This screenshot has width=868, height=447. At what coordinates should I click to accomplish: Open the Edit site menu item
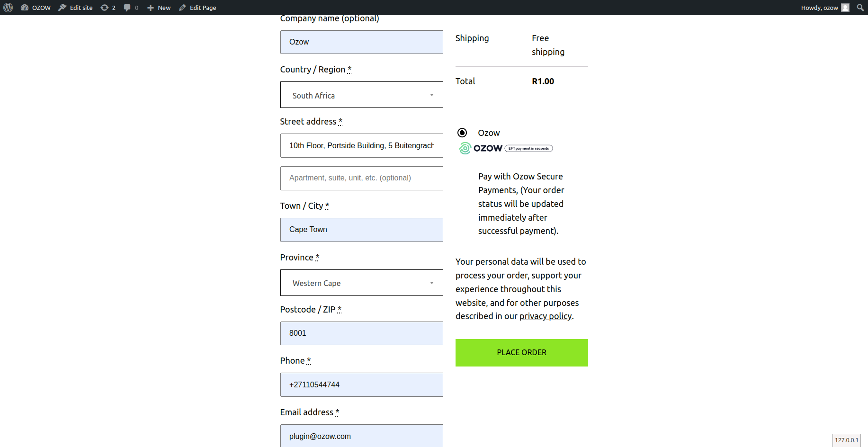(x=76, y=8)
